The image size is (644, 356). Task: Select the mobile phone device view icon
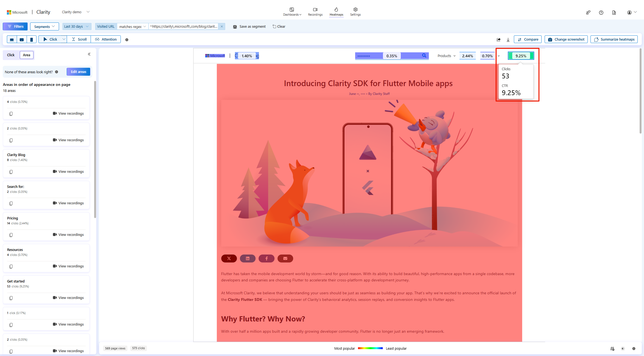pyautogui.click(x=32, y=39)
